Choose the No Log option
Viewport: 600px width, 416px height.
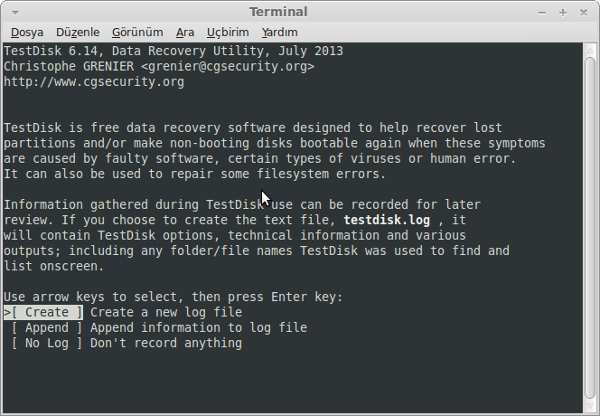coord(47,343)
